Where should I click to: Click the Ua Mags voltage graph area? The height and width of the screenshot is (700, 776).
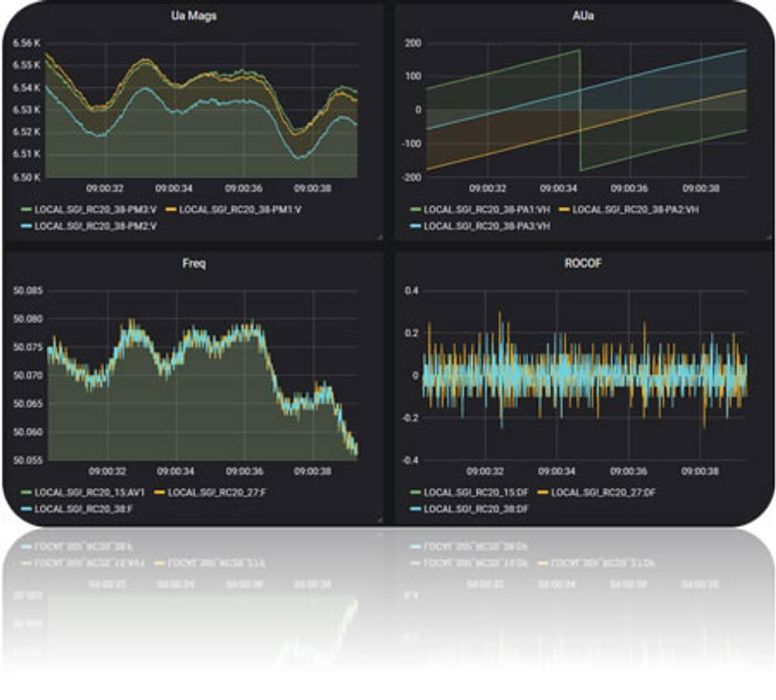202,110
